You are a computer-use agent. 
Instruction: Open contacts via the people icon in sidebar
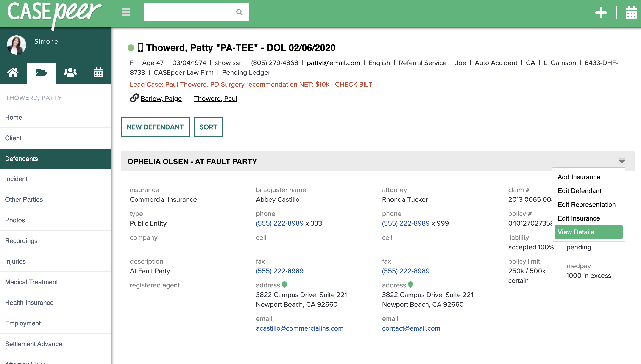[x=70, y=73]
